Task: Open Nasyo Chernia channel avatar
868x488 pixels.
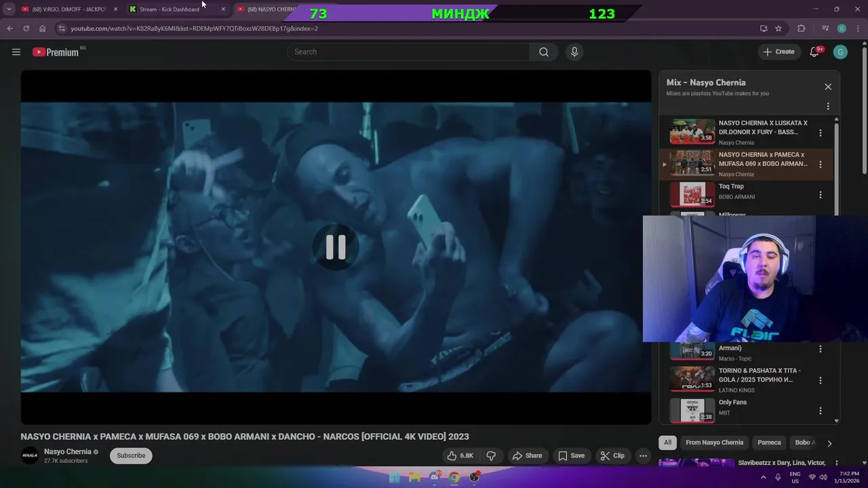Action: click(30, 455)
